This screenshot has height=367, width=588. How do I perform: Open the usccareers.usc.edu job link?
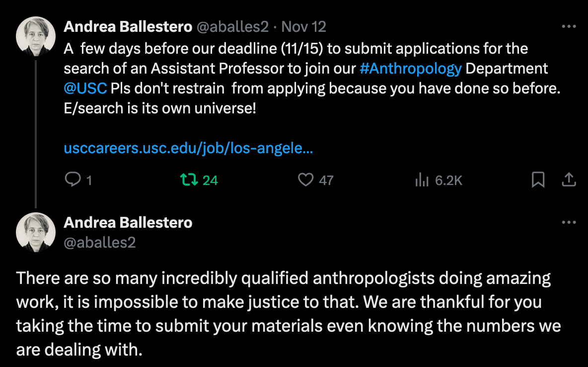coord(188,148)
